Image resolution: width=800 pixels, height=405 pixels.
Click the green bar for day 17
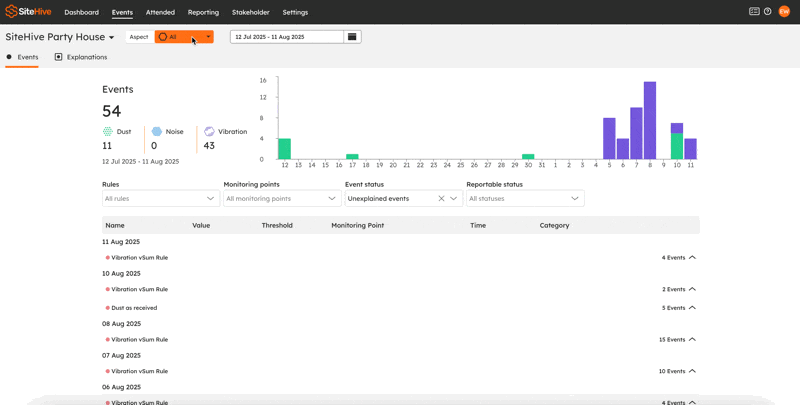point(352,157)
